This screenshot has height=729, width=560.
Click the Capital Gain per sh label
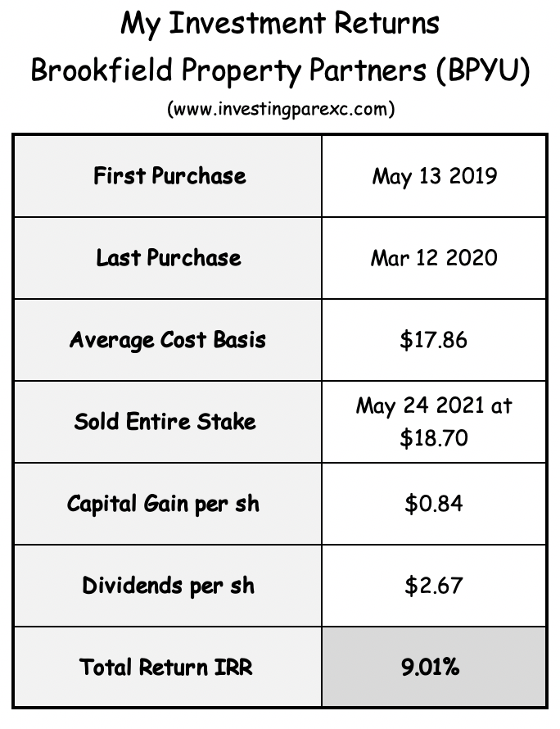pos(163,504)
